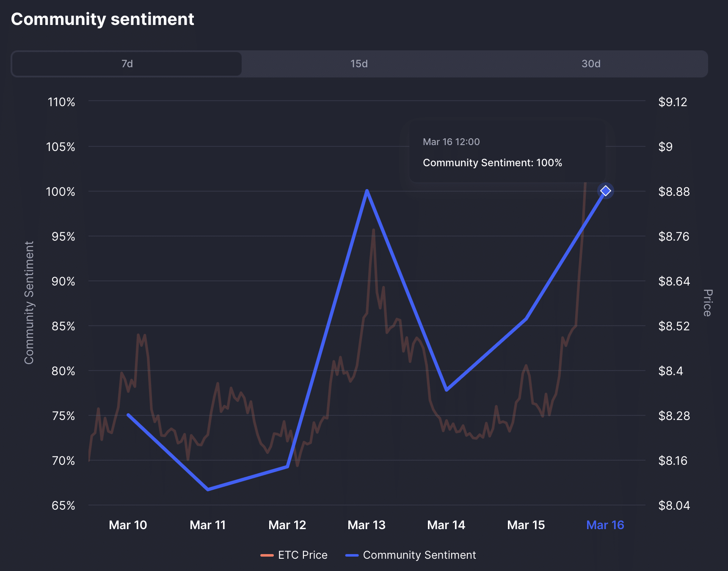Toggle the Community Sentiment legend item
The width and height of the screenshot is (728, 571).
coord(420,555)
